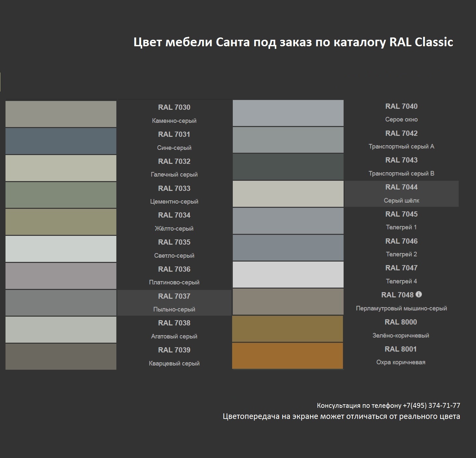
Task: Click the RAL 7042 code label
Action: point(401,133)
